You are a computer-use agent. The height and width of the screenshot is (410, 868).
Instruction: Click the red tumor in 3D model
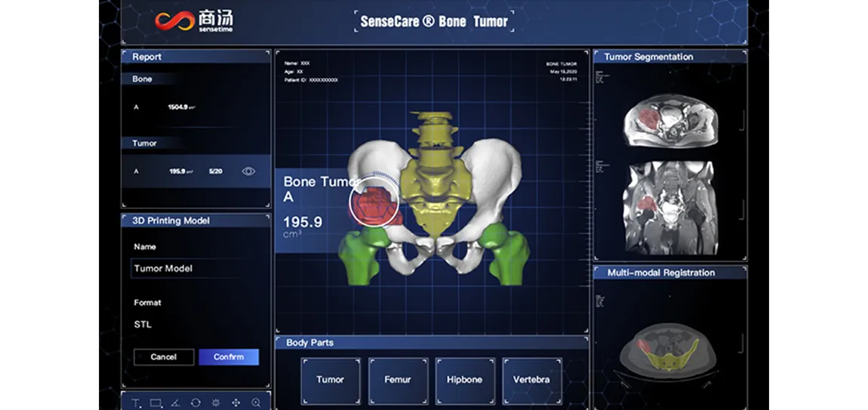click(375, 205)
